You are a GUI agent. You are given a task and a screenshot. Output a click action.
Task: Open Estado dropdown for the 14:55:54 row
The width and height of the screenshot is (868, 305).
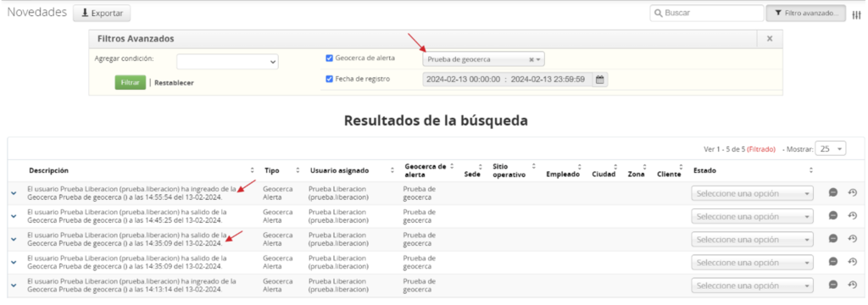753,193
